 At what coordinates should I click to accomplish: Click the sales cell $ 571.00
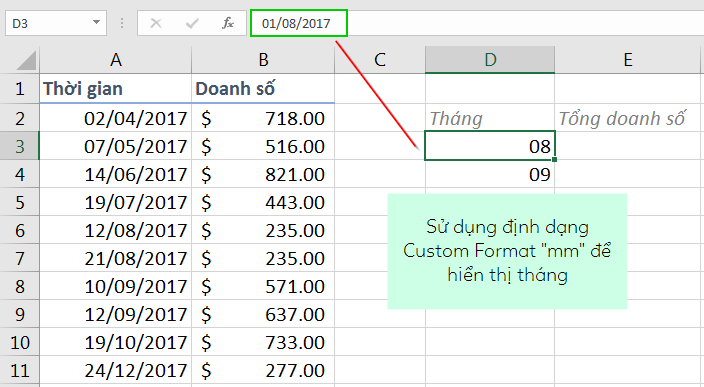click(263, 286)
